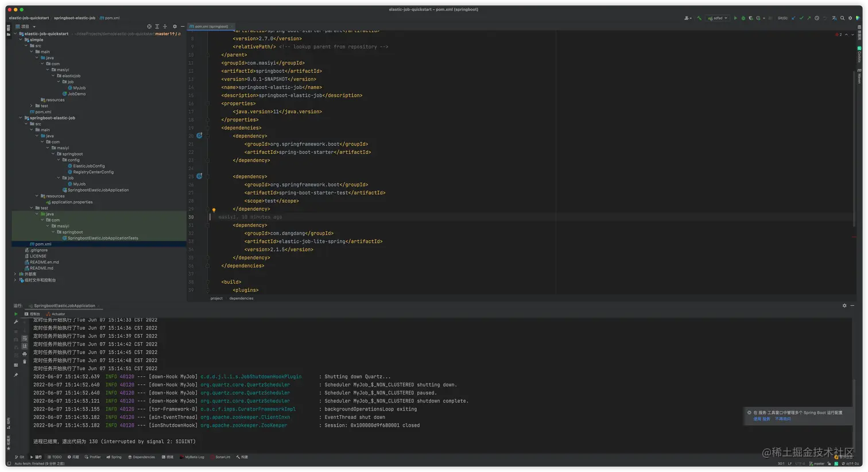Switch to 控制台 console tab

click(32, 314)
